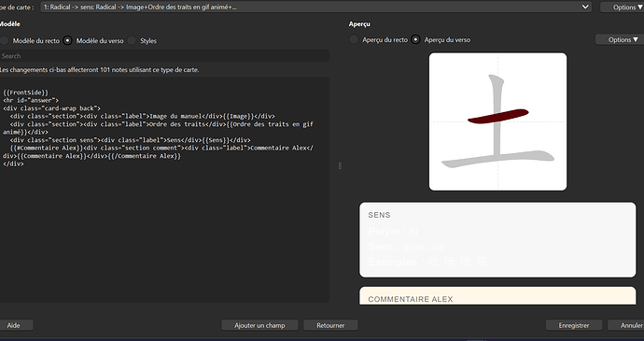Open the top Options menu button
The image size is (644, 341).
coord(622,7)
